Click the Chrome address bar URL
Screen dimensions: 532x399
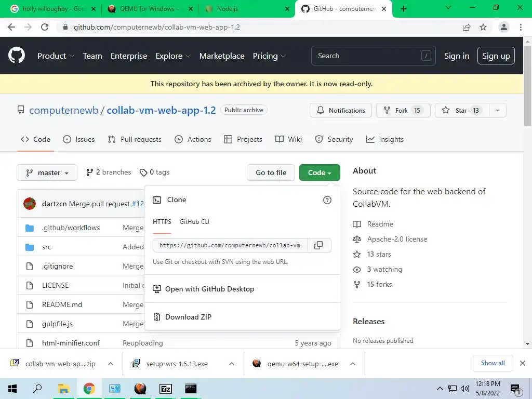[x=156, y=27]
